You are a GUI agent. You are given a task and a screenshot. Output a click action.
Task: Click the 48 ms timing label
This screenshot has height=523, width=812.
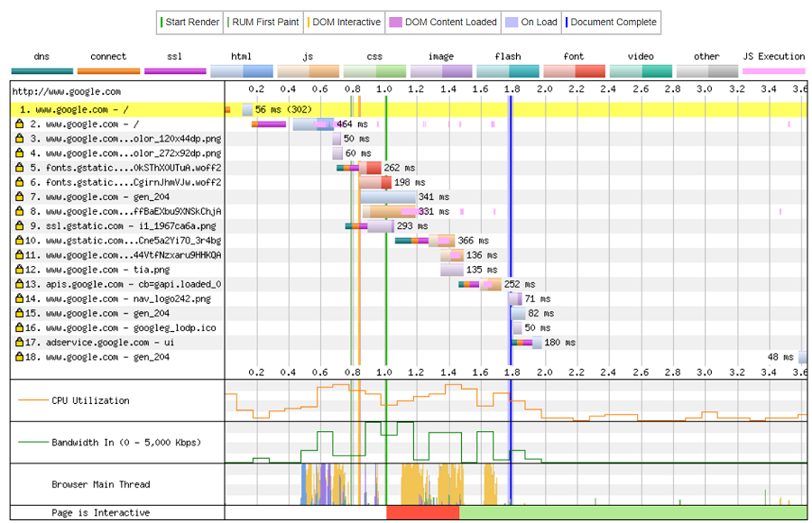point(780,357)
